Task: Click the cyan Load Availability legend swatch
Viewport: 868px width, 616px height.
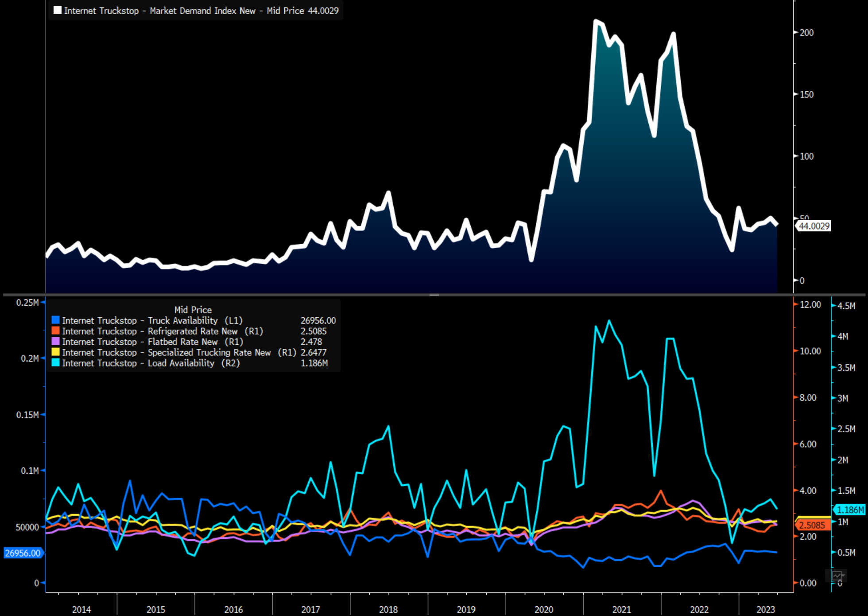Action: (x=55, y=363)
